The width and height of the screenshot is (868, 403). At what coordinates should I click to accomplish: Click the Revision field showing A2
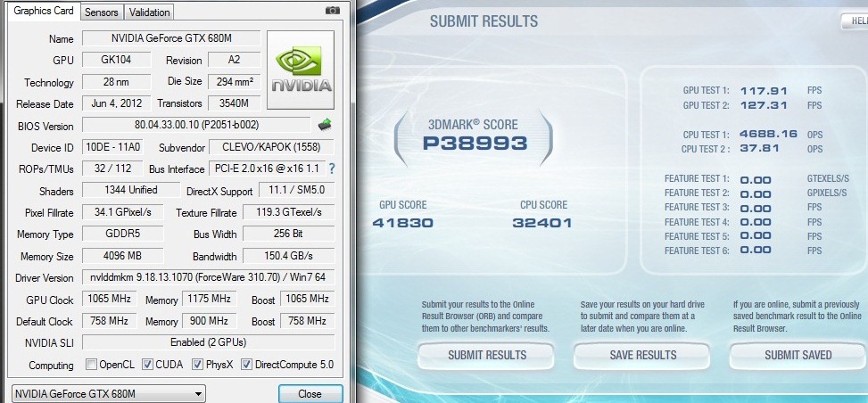[234, 59]
